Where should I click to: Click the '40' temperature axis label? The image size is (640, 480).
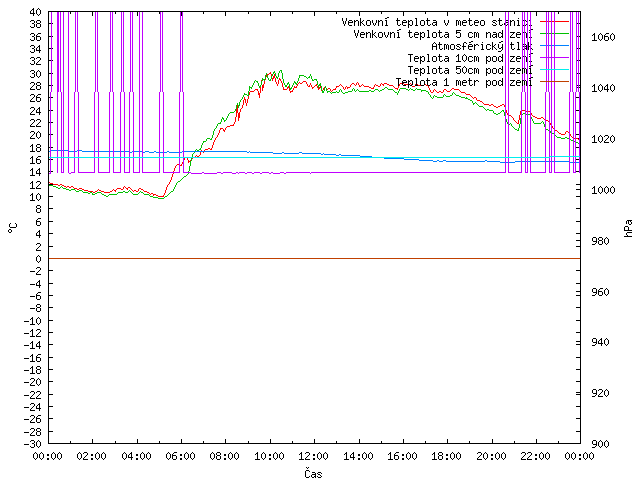point(35,12)
